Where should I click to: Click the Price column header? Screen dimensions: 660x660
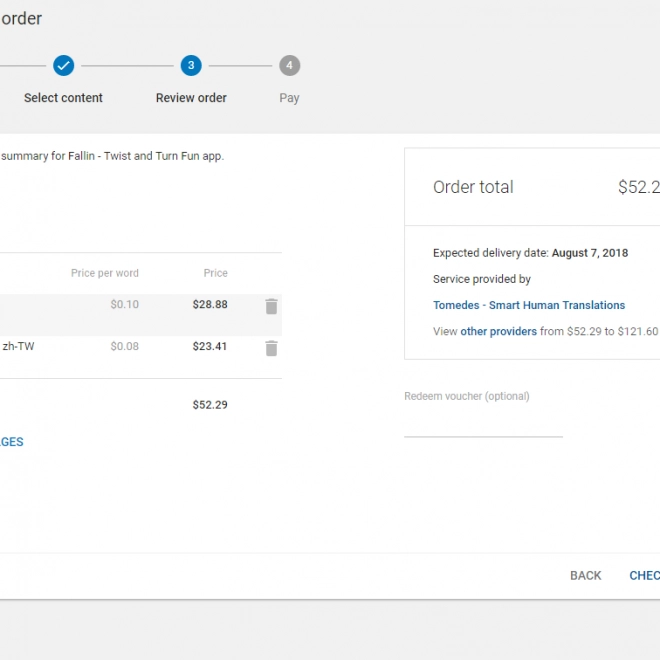point(216,273)
